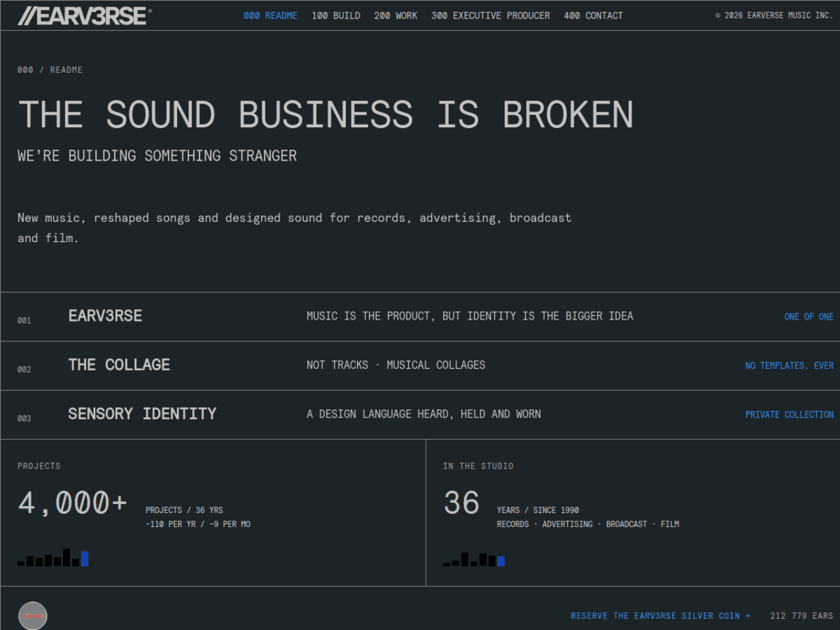840x630 pixels.
Task: Click the RECORDS · ADVERTISING · BROADCAST · FILM line
Action: pos(588,524)
